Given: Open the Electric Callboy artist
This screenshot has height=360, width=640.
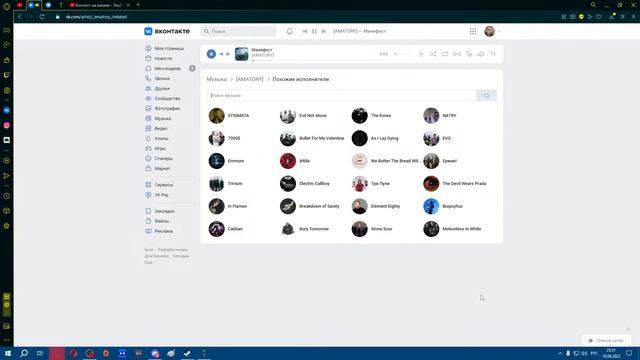Looking at the screenshot, I should tap(304, 184).
